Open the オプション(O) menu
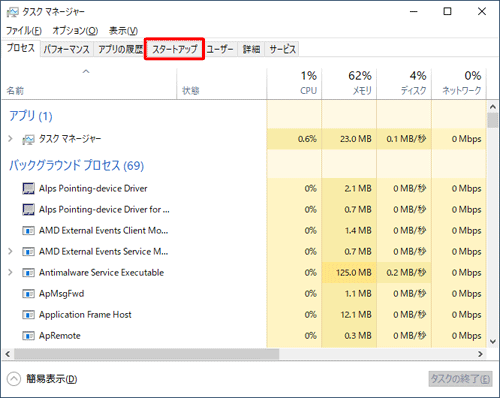Screen dimensions: 500x398 tap(75, 31)
